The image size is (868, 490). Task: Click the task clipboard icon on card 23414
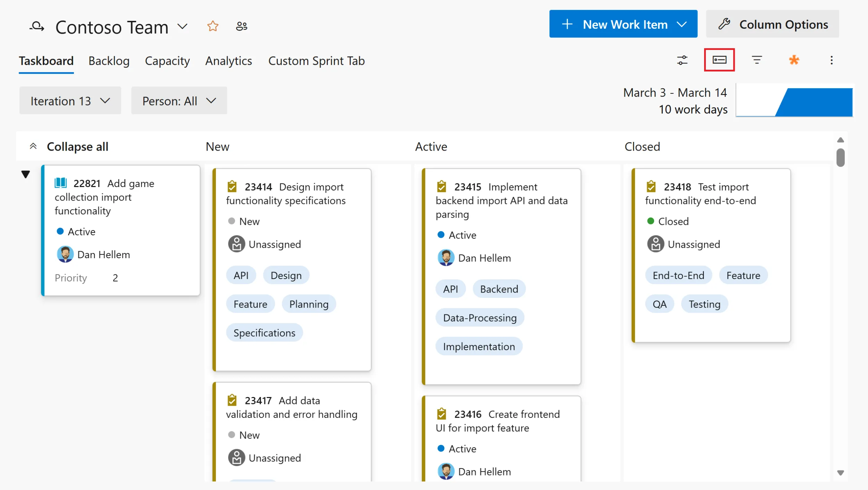pyautogui.click(x=232, y=186)
